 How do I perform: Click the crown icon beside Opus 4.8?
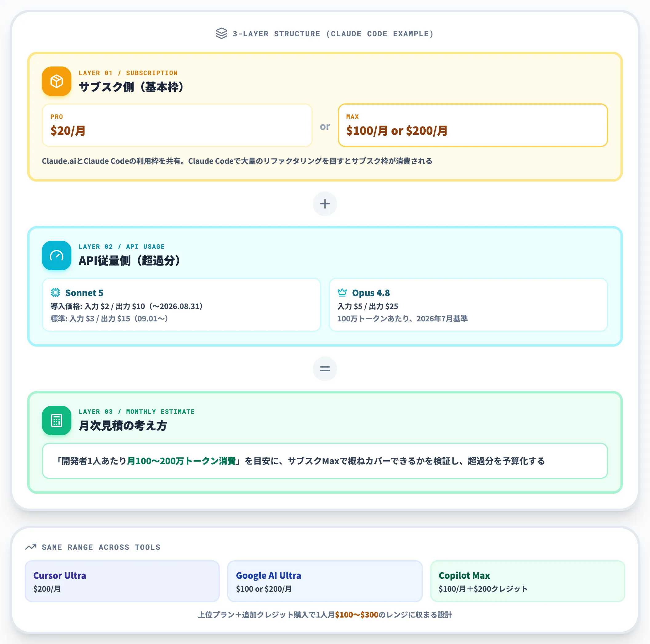tap(342, 292)
